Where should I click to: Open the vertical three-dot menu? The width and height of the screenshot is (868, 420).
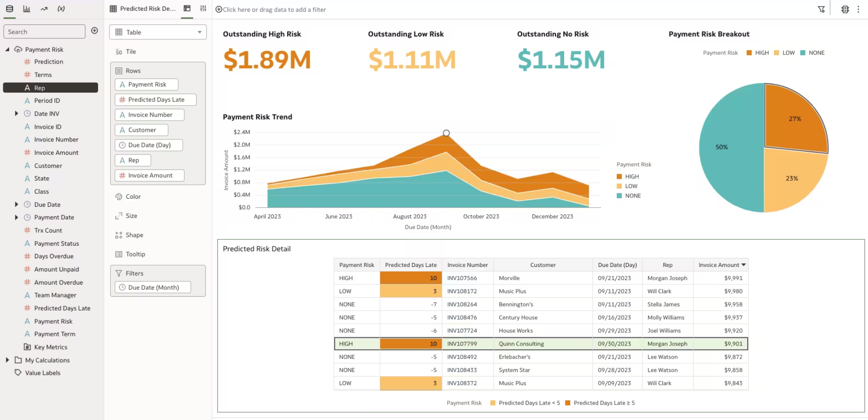(x=859, y=9)
